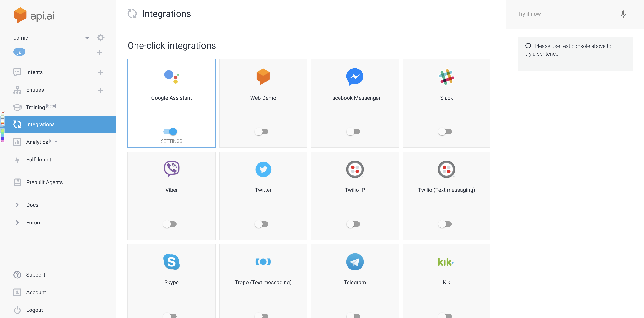Click the Skype card title
The width and height of the screenshot is (644, 318).
point(172,282)
